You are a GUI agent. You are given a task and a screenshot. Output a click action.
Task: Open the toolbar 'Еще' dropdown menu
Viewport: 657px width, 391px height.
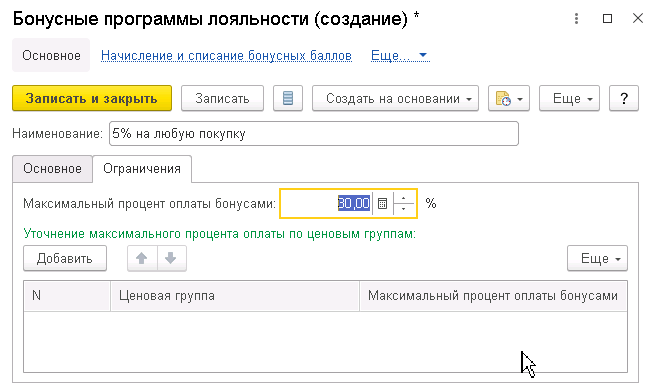click(569, 98)
